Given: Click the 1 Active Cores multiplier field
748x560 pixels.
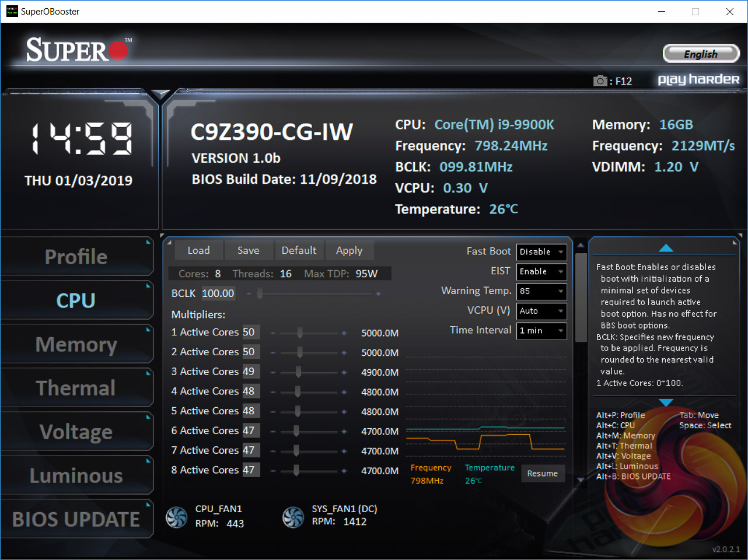Looking at the screenshot, I should pos(251,332).
